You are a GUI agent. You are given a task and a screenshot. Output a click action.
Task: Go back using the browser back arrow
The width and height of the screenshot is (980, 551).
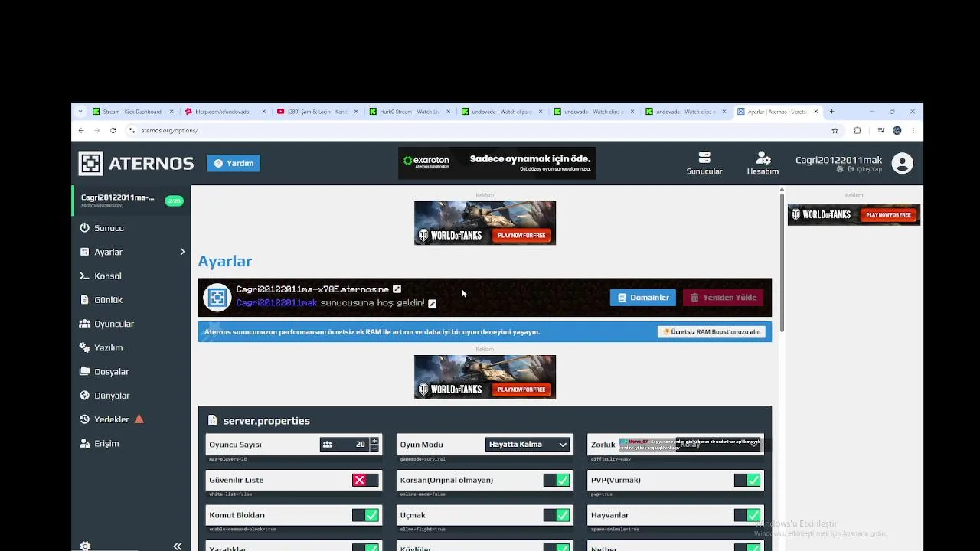[x=81, y=130]
